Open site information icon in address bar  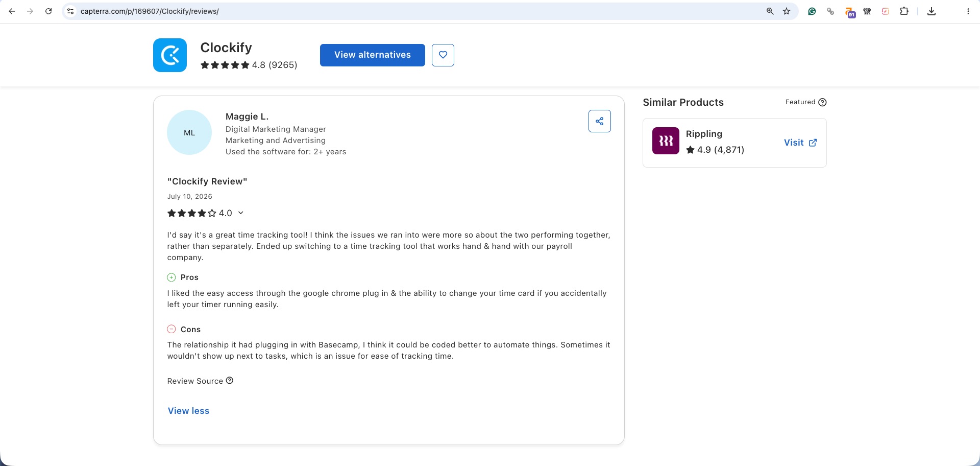click(x=70, y=11)
